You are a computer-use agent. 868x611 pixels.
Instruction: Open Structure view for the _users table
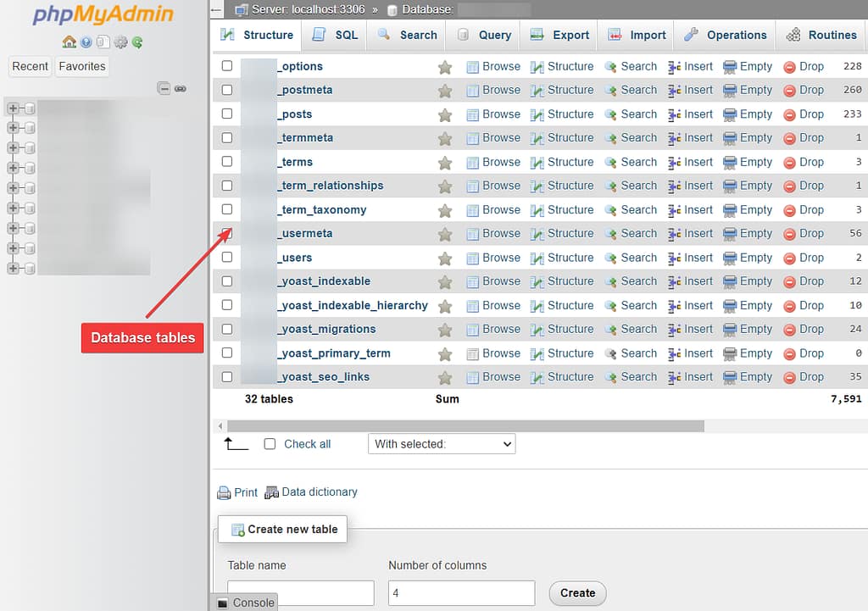569,258
